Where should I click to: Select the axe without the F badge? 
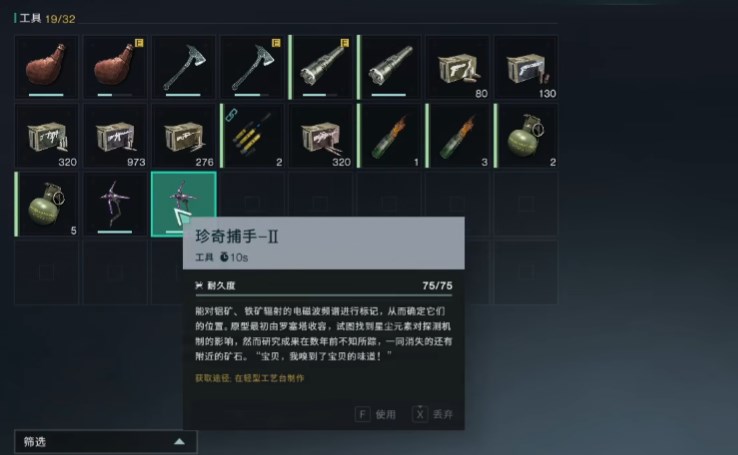184,67
